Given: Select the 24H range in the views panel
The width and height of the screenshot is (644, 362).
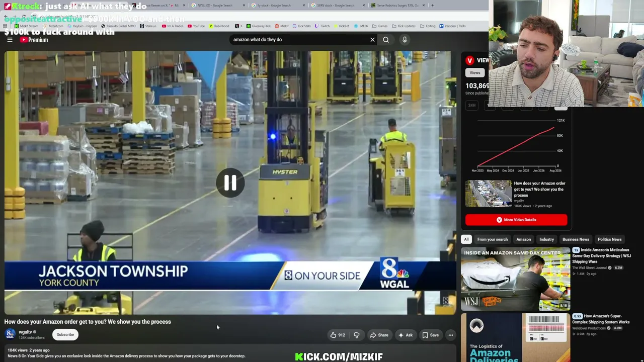Looking at the screenshot, I should point(472,105).
